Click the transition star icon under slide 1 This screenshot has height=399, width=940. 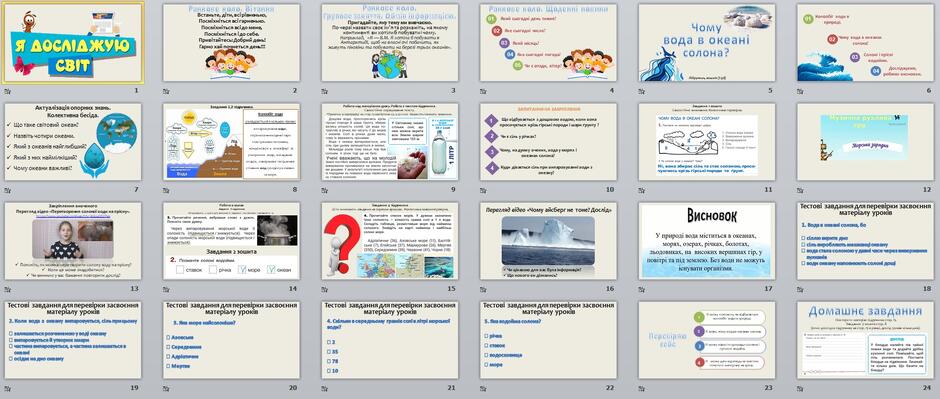point(7,91)
